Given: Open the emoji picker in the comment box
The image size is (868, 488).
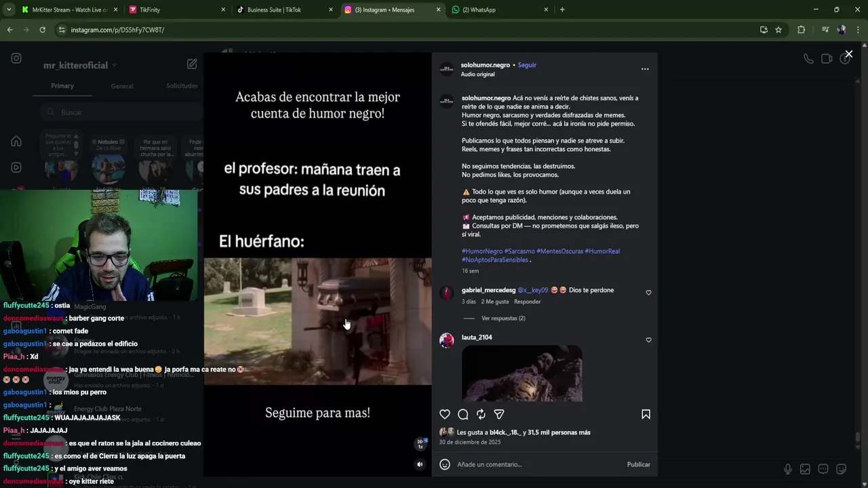Looking at the screenshot, I should pyautogui.click(x=445, y=464).
